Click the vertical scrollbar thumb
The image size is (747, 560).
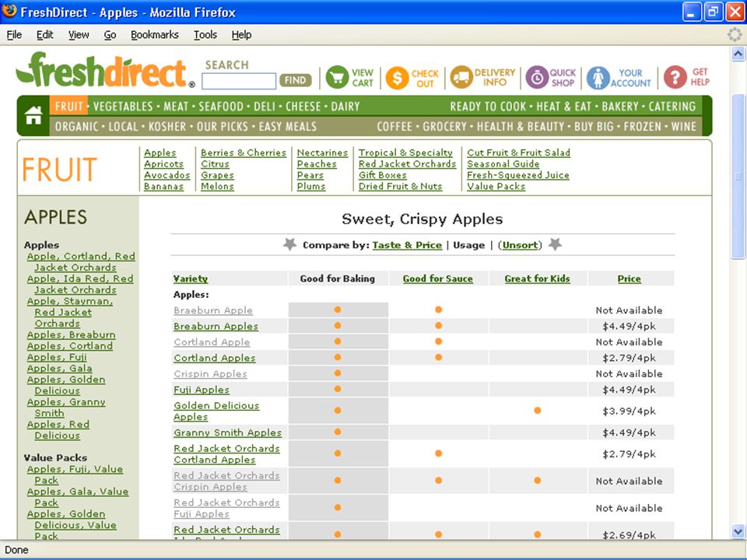point(738,177)
